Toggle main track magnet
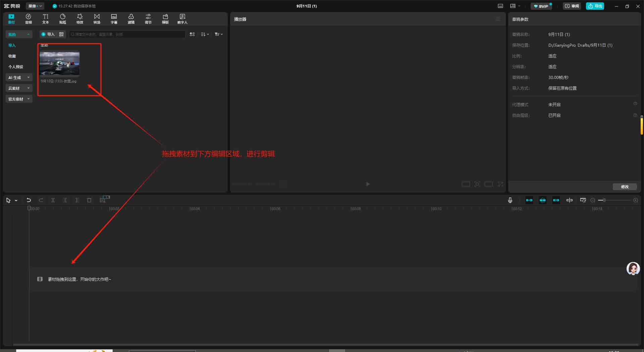This screenshot has height=352, width=644. tap(529, 200)
